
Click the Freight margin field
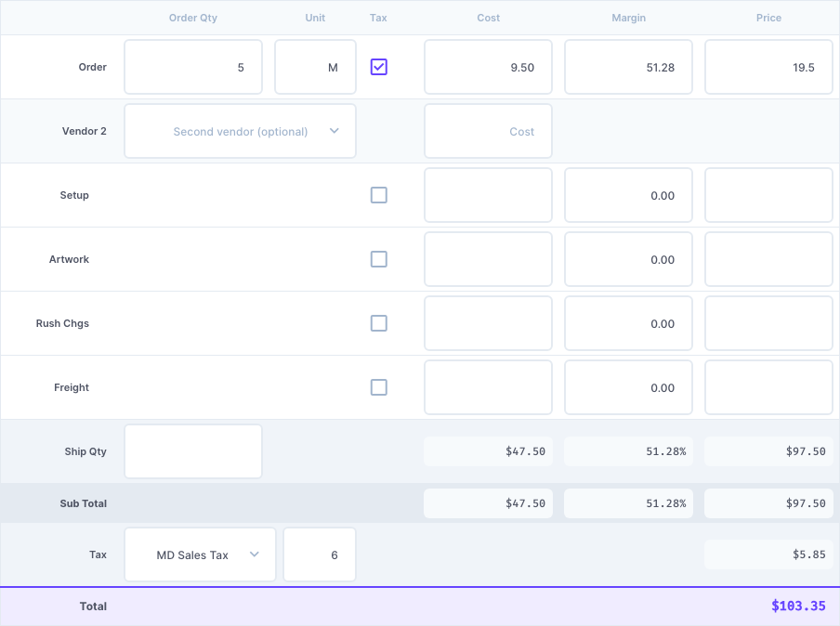[x=628, y=387]
